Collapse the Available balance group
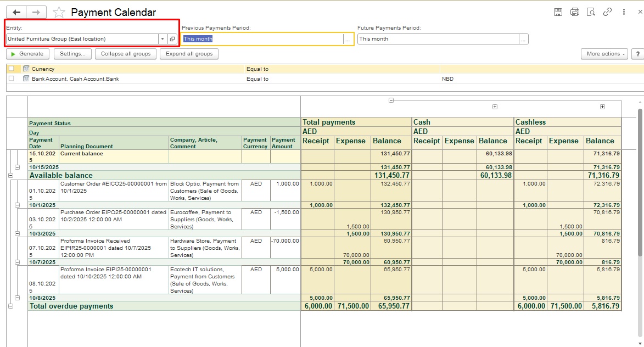Viewport: 644px width, 347px height. [x=10, y=175]
